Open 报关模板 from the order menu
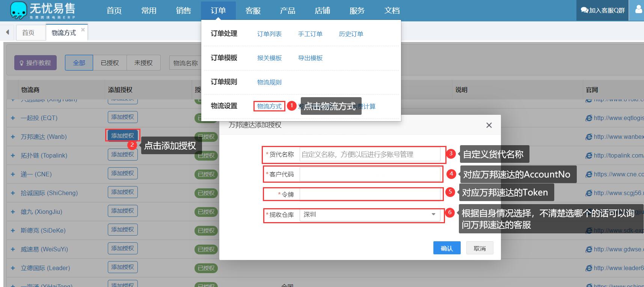The image size is (644, 287). pos(269,58)
